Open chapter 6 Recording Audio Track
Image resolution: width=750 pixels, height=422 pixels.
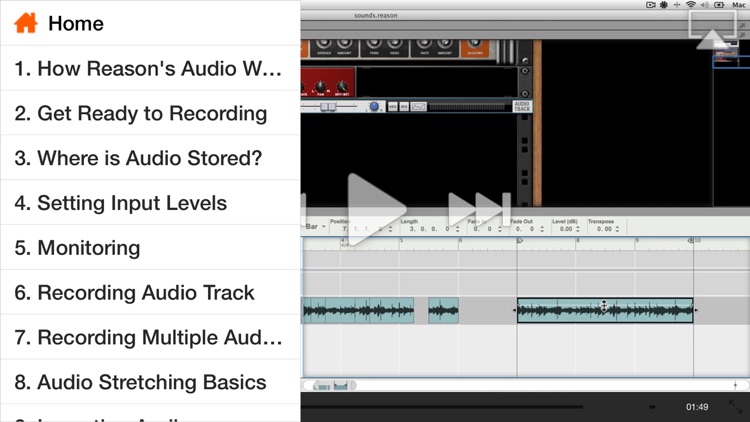150,292
